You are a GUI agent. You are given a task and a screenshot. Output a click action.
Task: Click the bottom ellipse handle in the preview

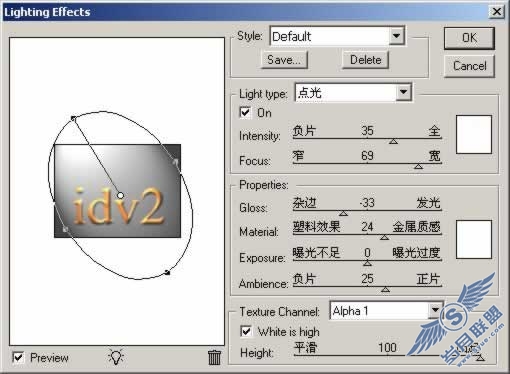click(x=167, y=273)
